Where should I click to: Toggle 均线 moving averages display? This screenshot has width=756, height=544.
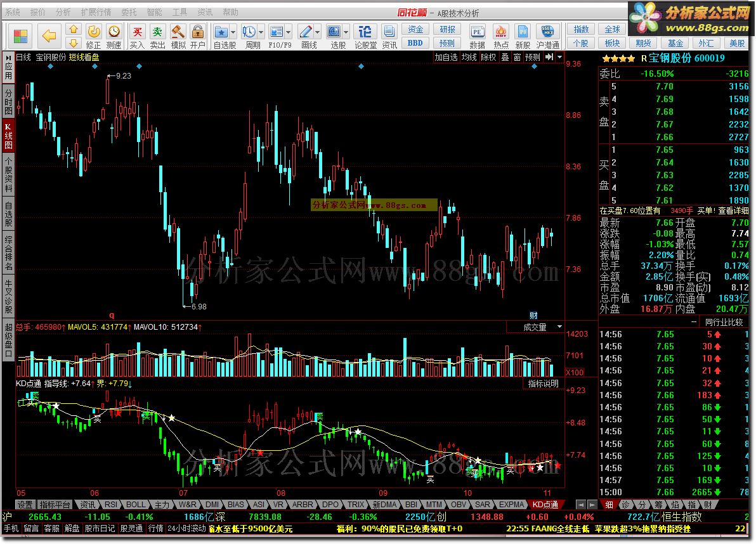point(469,57)
